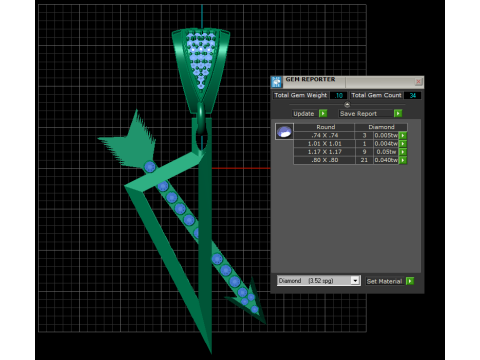
Task: Click the Total Gem Weight value .10
Action: click(x=338, y=95)
